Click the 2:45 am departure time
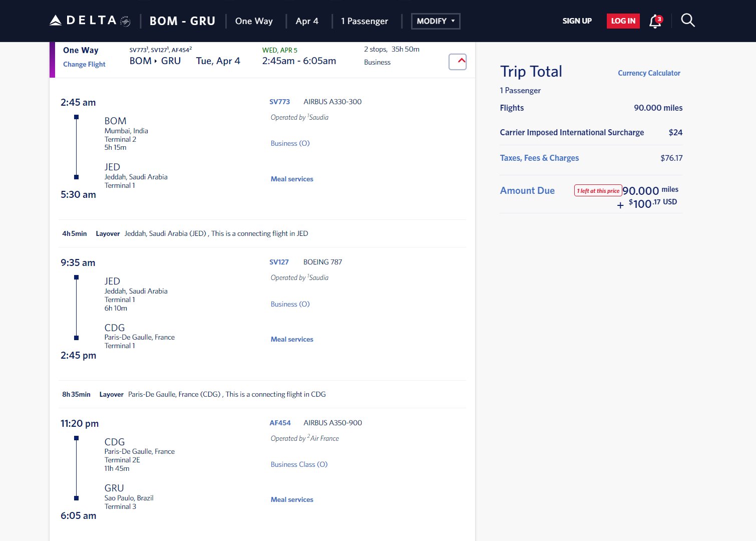 [78, 102]
